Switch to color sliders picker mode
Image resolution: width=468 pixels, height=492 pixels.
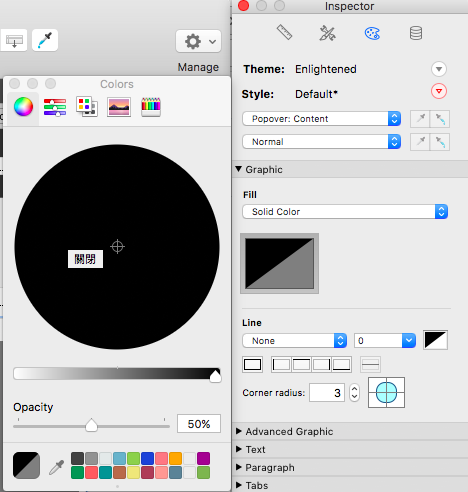coord(55,107)
